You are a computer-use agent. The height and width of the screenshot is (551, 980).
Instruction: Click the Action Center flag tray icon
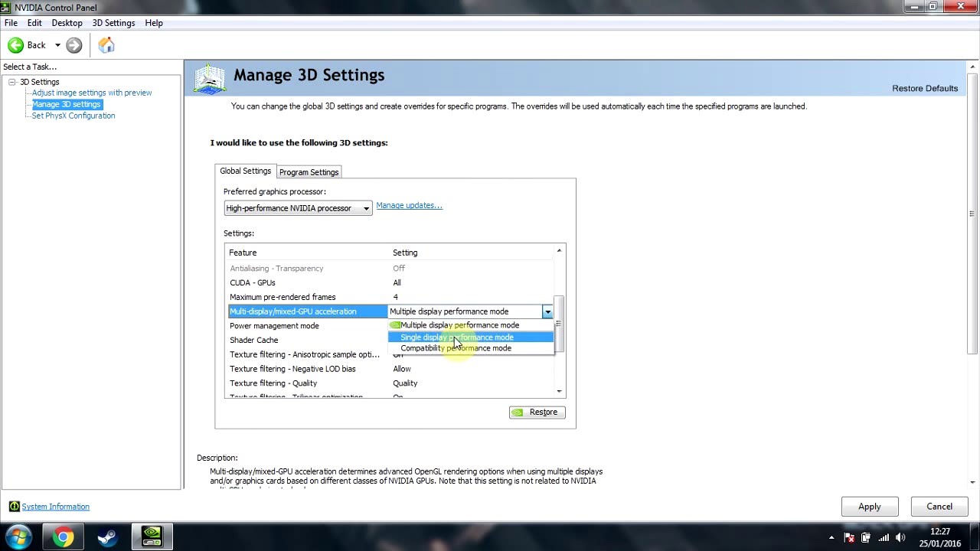849,537
